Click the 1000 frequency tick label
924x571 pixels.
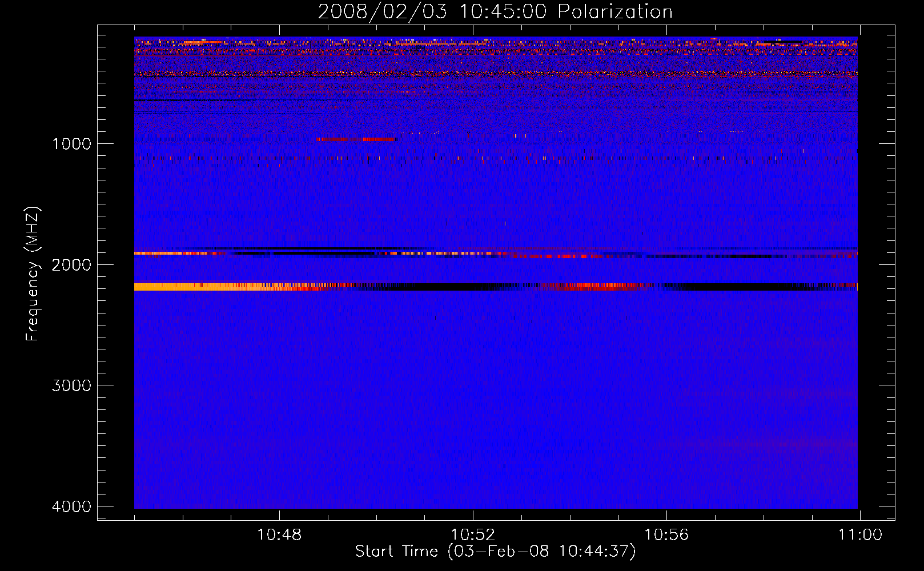71,144
